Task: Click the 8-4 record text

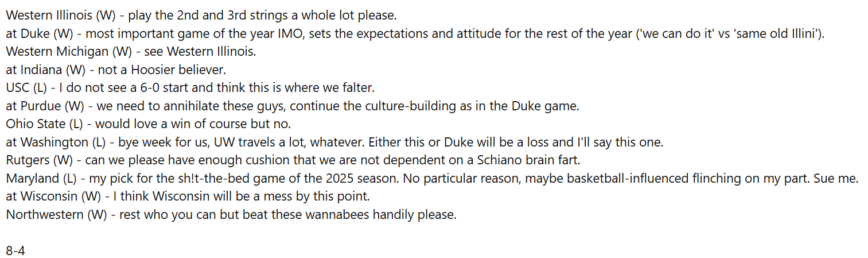Action: 15,251
